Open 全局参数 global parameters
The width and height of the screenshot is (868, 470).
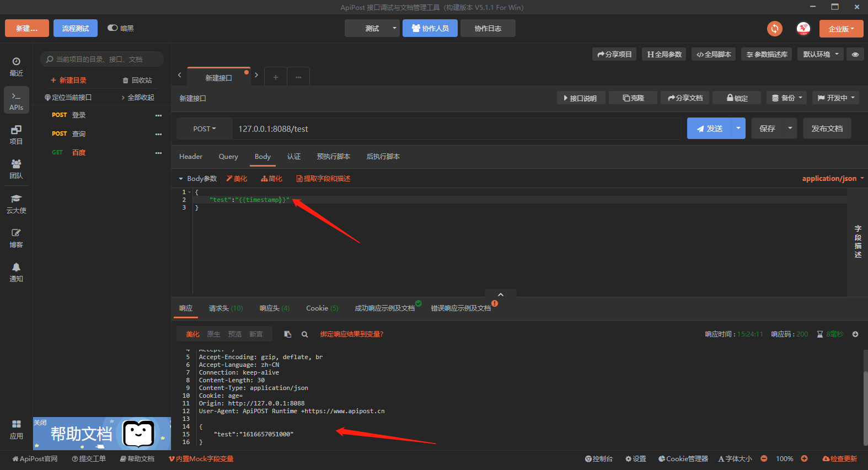pyautogui.click(x=665, y=54)
